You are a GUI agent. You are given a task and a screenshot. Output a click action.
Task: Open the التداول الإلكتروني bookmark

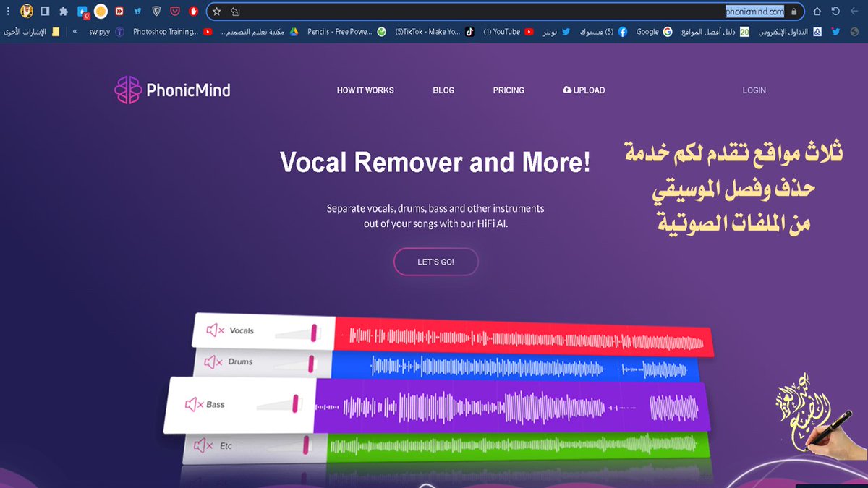point(790,32)
